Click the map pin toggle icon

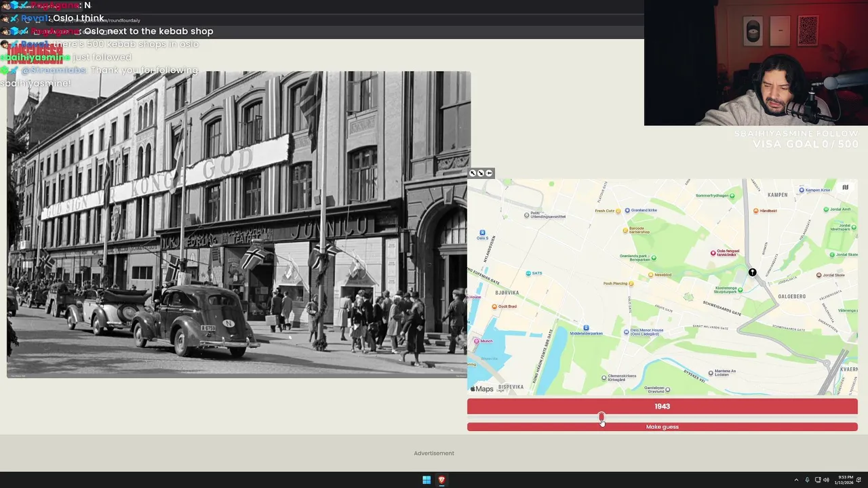coord(489,174)
